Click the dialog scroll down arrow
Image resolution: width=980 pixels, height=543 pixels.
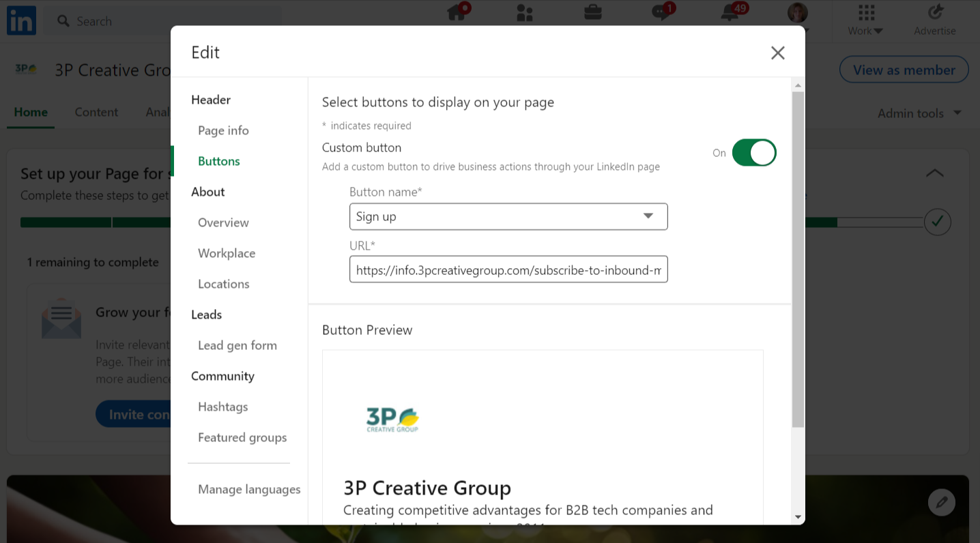pos(798,517)
